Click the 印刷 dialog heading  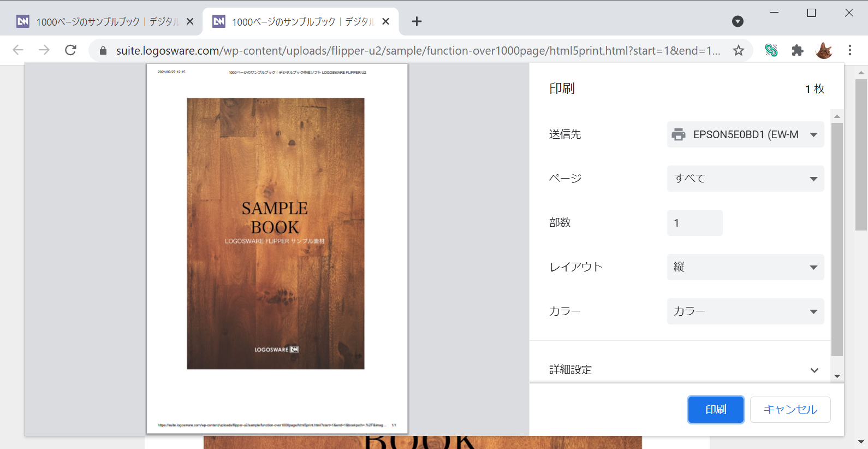coord(562,88)
